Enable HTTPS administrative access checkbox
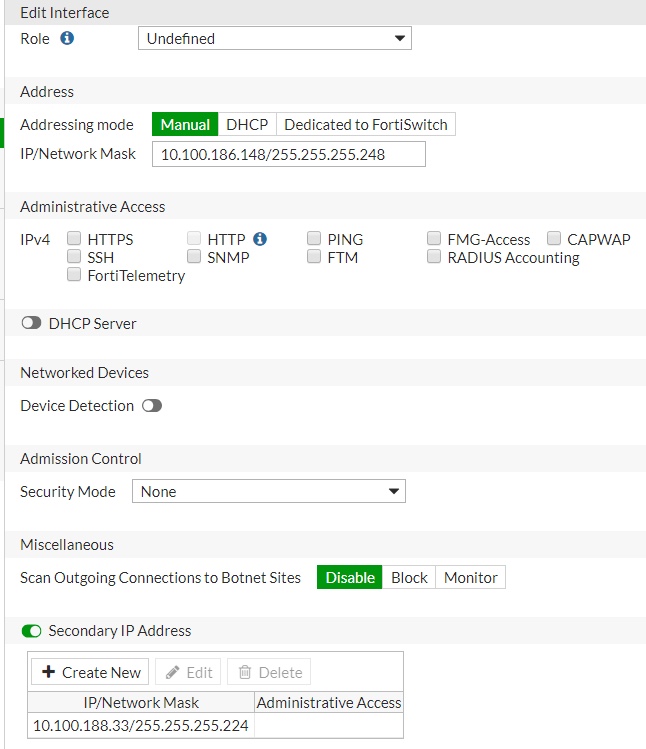The width and height of the screenshot is (646, 749). [x=75, y=239]
